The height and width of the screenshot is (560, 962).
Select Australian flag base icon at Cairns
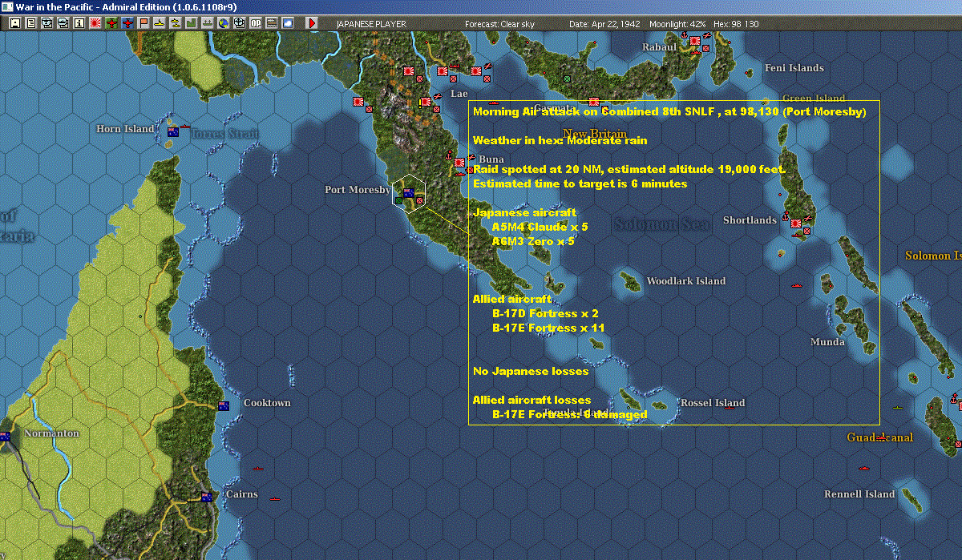pos(207,498)
